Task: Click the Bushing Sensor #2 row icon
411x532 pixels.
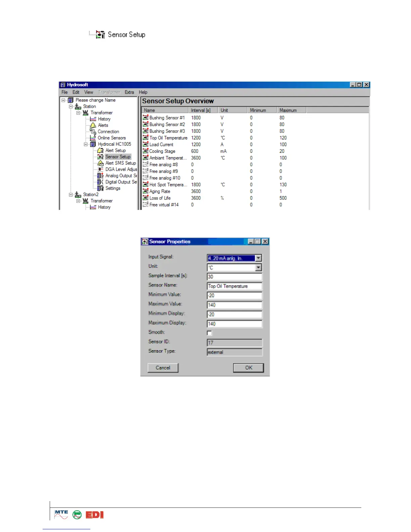Action: click(145, 124)
